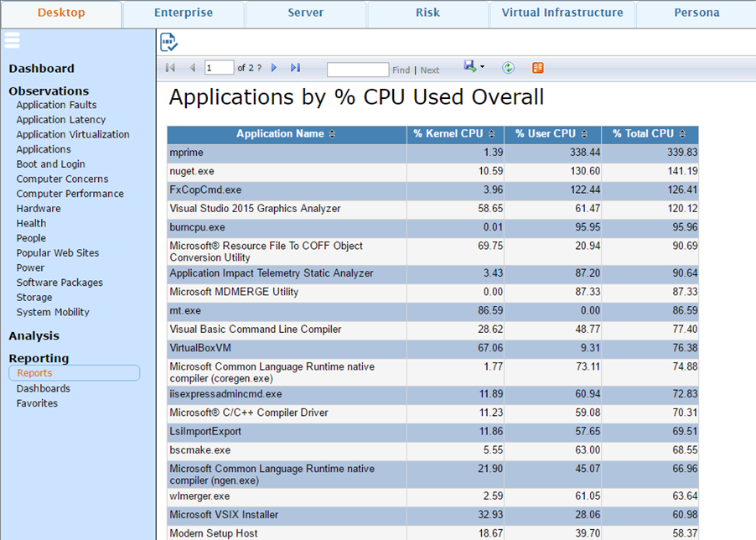This screenshot has width=756, height=540.
Task: Click the Find link in toolbar
Action: [x=401, y=70]
